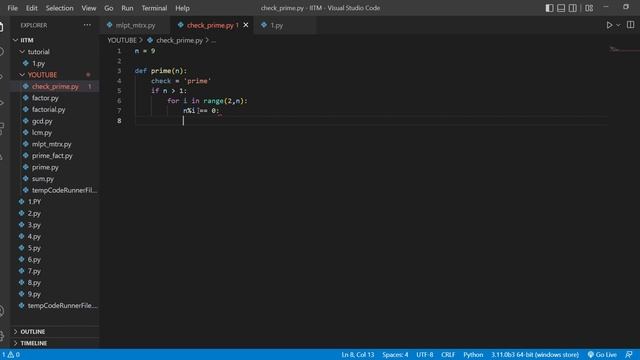Collapse the tutorial folder
The image size is (640, 360).
(38, 52)
